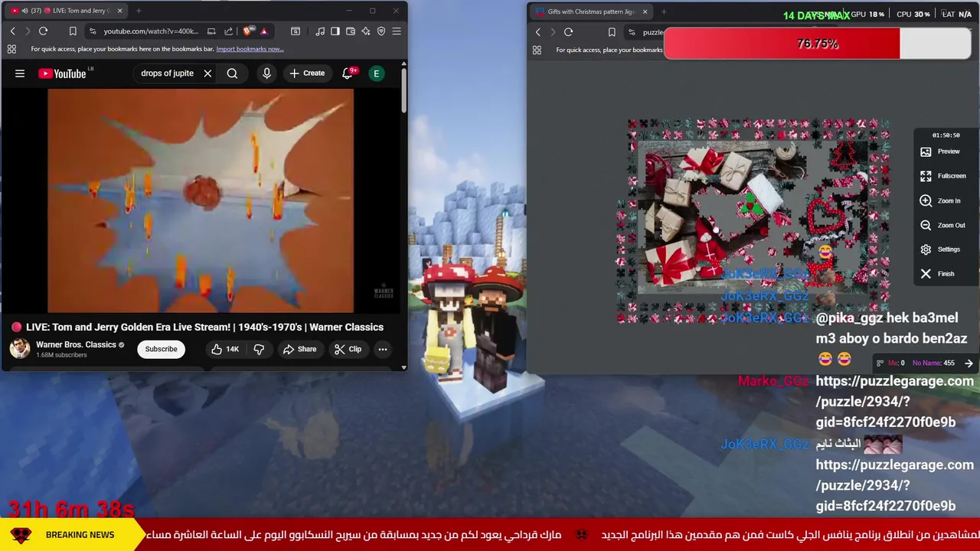Open the Leo AI sparkle icon
The width and height of the screenshot is (980, 551).
tap(366, 31)
